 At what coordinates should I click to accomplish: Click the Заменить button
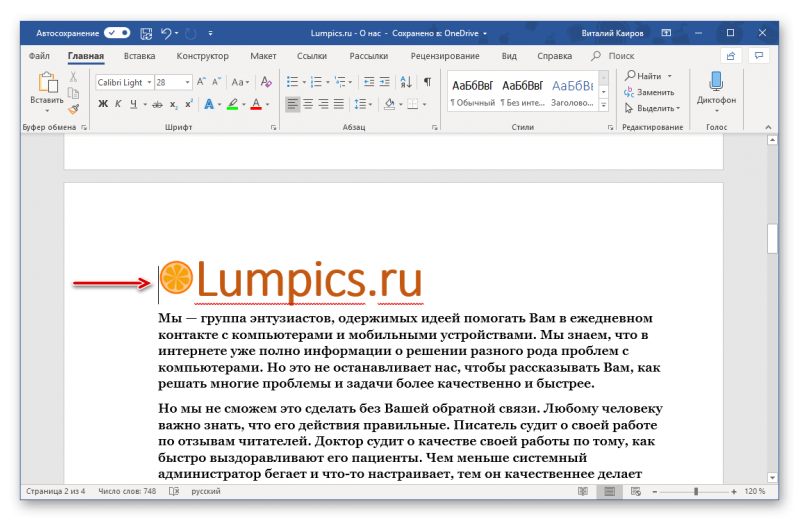click(x=649, y=92)
